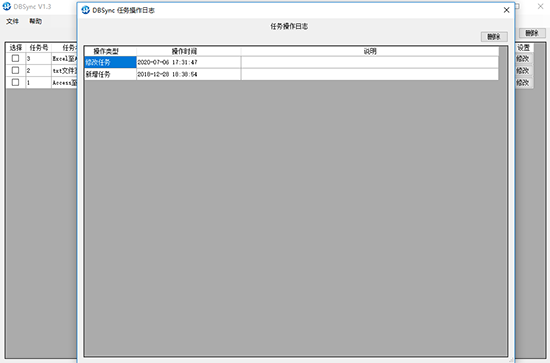Click the DBSync log dialog title icon
Image resolution: width=550 pixels, height=363 pixels.
(85, 10)
